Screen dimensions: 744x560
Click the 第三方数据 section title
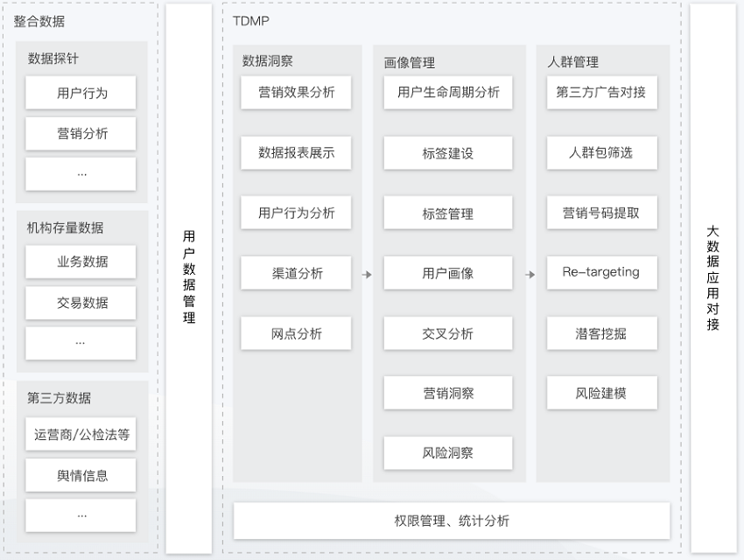(59, 397)
